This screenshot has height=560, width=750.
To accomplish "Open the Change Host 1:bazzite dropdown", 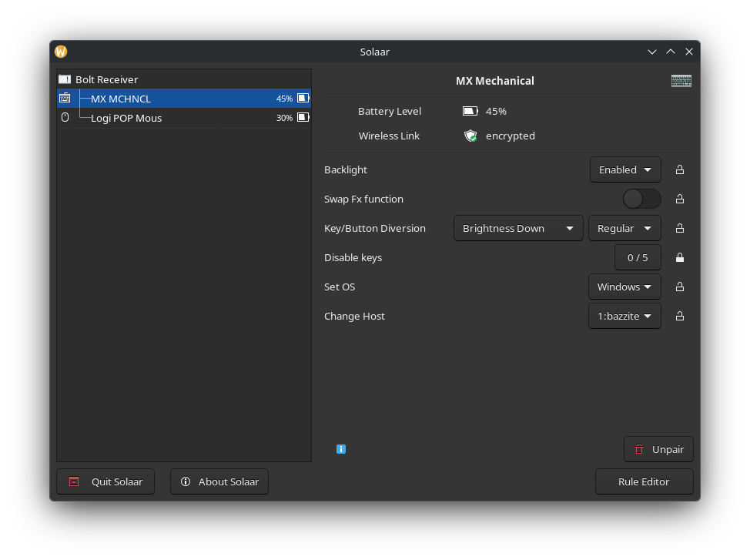I will (624, 316).
